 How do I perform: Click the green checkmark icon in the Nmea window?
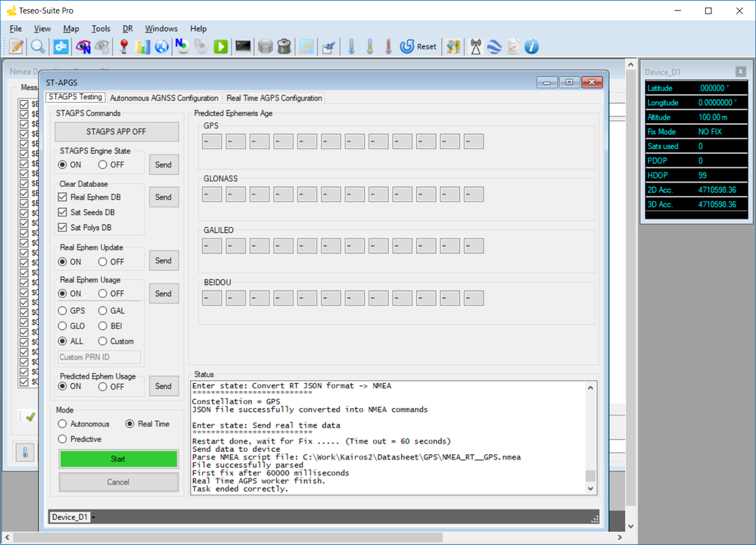tap(30, 417)
